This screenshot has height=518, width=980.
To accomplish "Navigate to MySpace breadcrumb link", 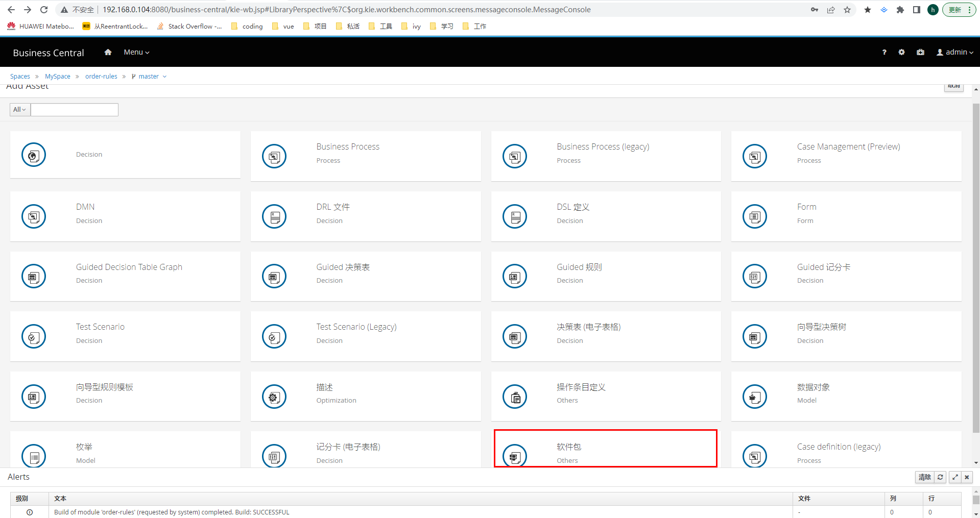I will [58, 77].
